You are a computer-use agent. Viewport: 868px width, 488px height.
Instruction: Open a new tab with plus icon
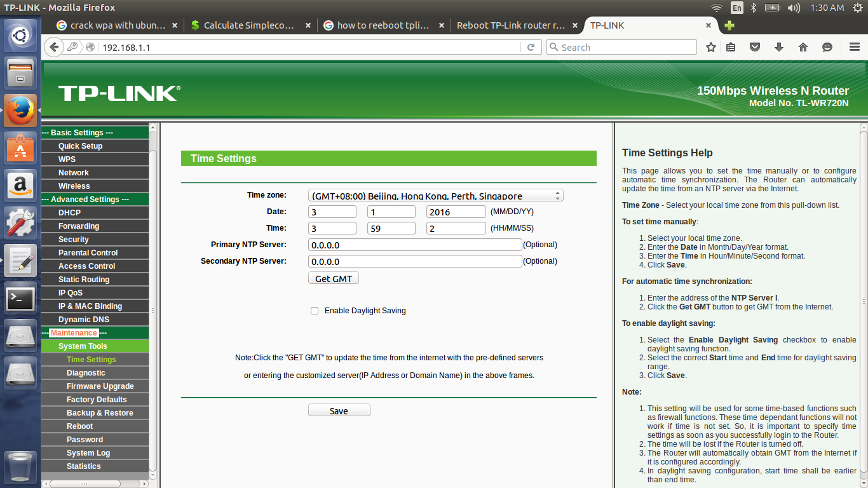(x=729, y=25)
